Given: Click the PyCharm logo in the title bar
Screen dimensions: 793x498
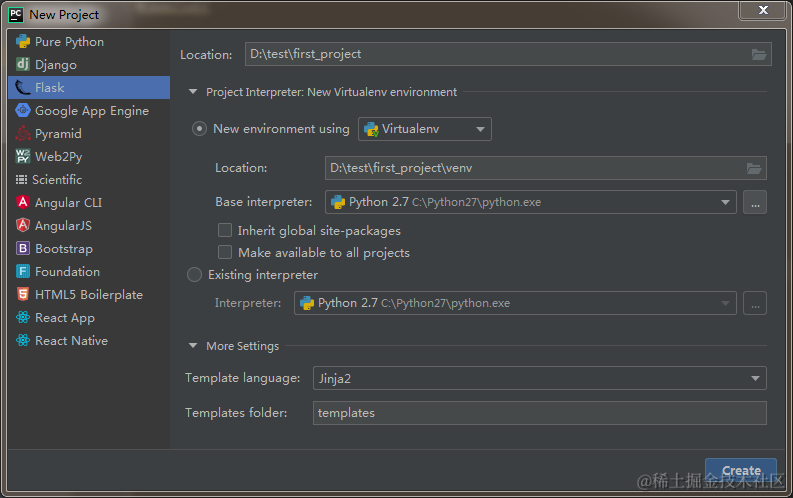Looking at the screenshot, I should (16, 15).
